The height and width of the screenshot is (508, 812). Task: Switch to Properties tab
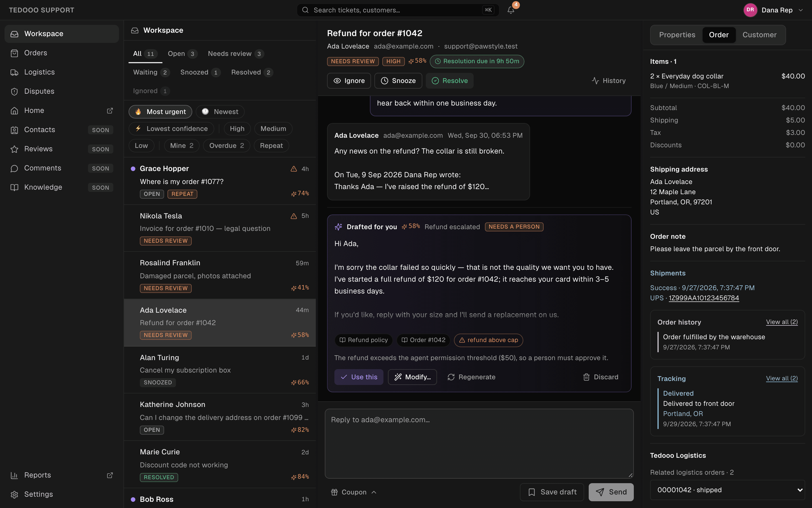click(677, 35)
